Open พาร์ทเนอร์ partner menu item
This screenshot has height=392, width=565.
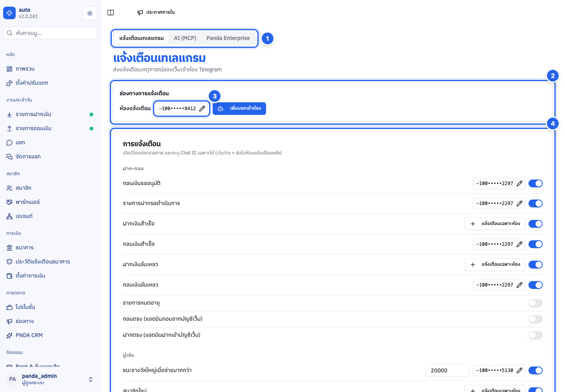coord(50,202)
